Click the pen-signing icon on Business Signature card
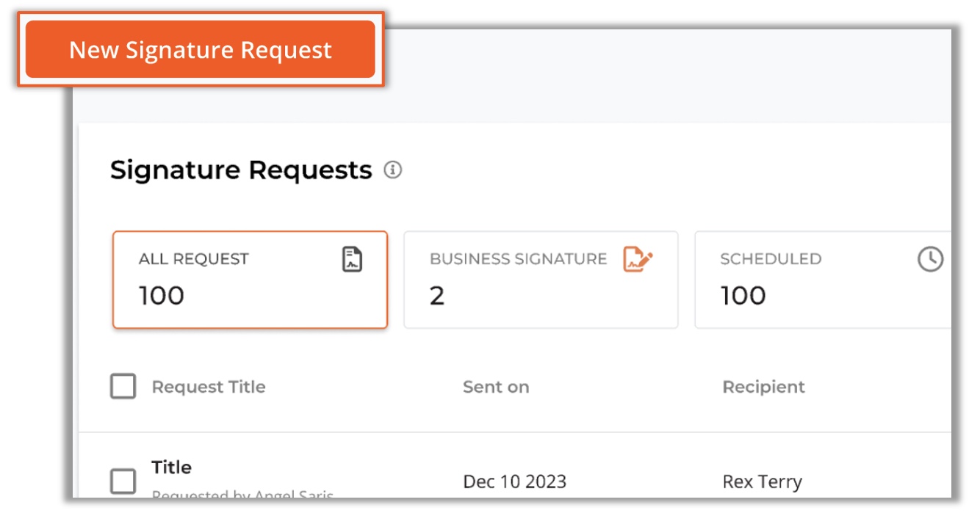The width and height of the screenshot is (980, 527). pyautogui.click(x=638, y=259)
